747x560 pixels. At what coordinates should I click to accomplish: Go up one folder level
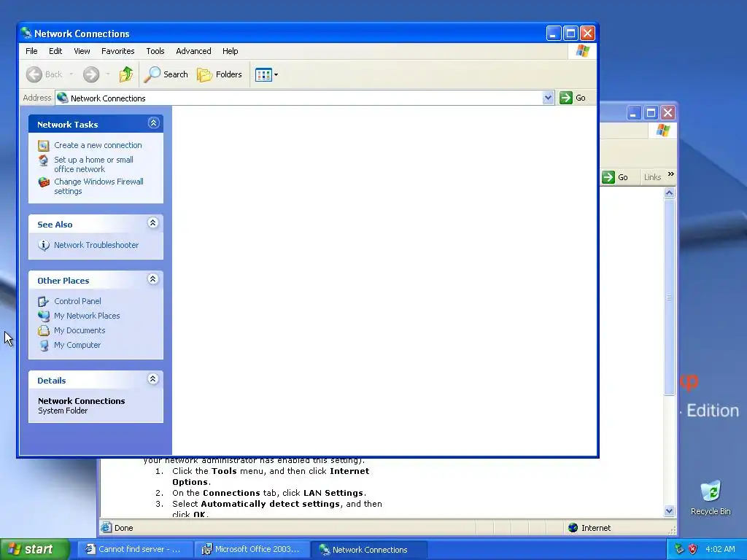(125, 74)
